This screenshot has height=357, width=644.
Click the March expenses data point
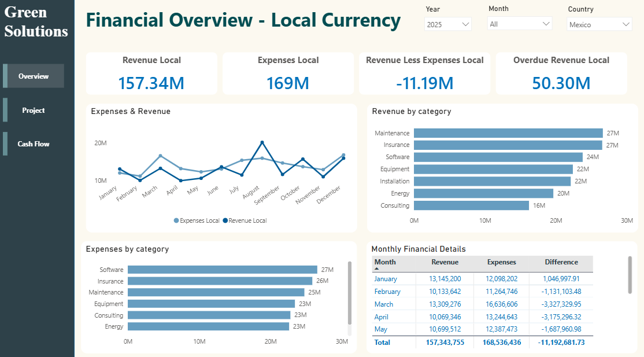click(x=160, y=156)
